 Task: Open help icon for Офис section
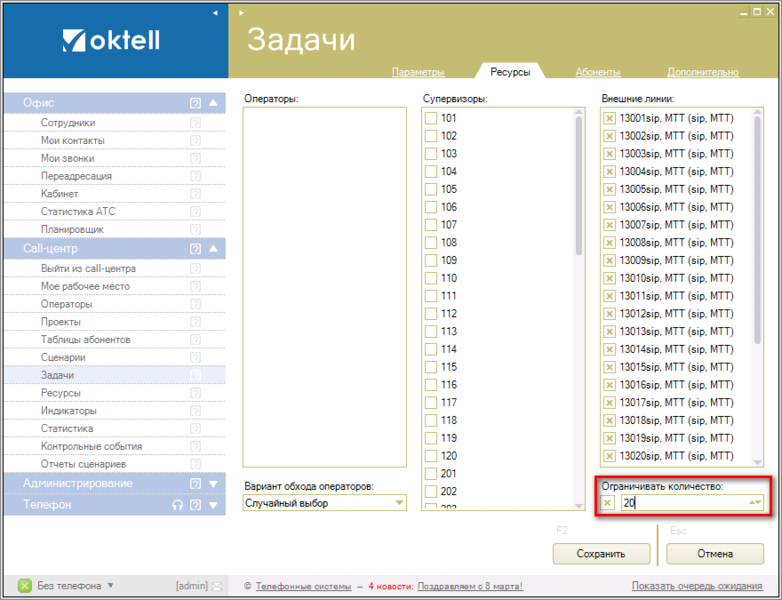pos(196,103)
